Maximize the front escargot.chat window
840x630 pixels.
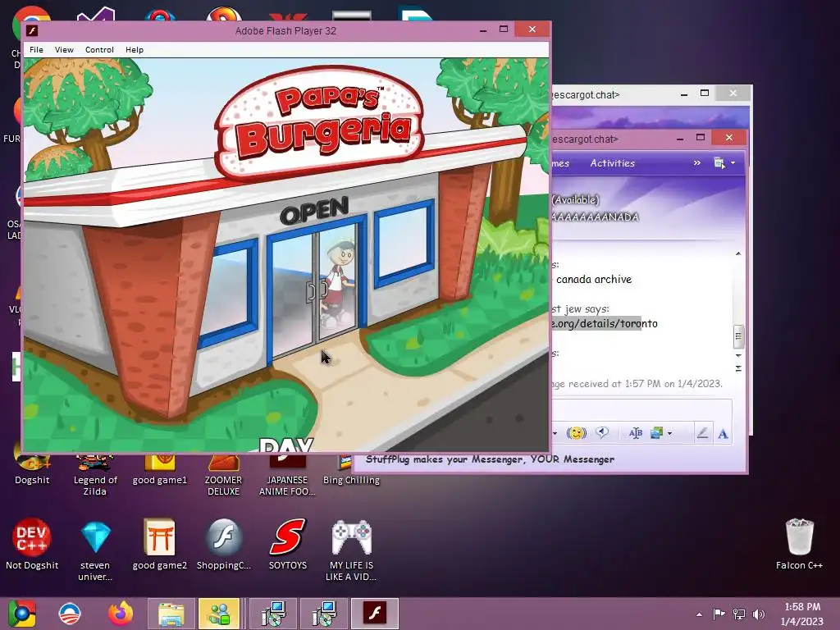(701, 138)
